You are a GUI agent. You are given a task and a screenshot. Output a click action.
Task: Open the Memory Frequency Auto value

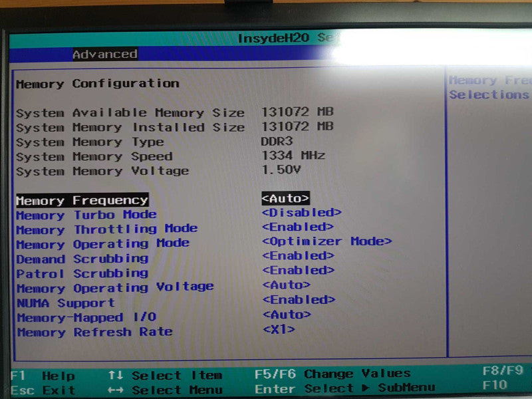pos(286,198)
